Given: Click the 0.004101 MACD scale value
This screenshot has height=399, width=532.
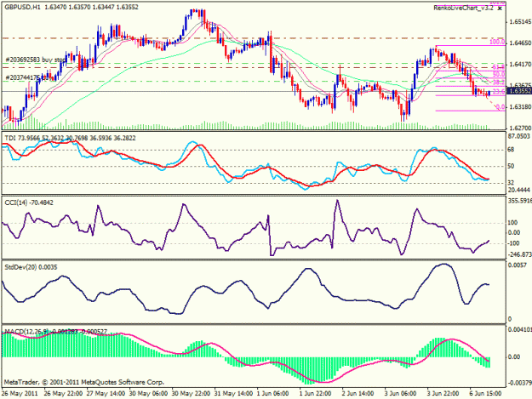Looking at the screenshot, I should (x=519, y=329).
